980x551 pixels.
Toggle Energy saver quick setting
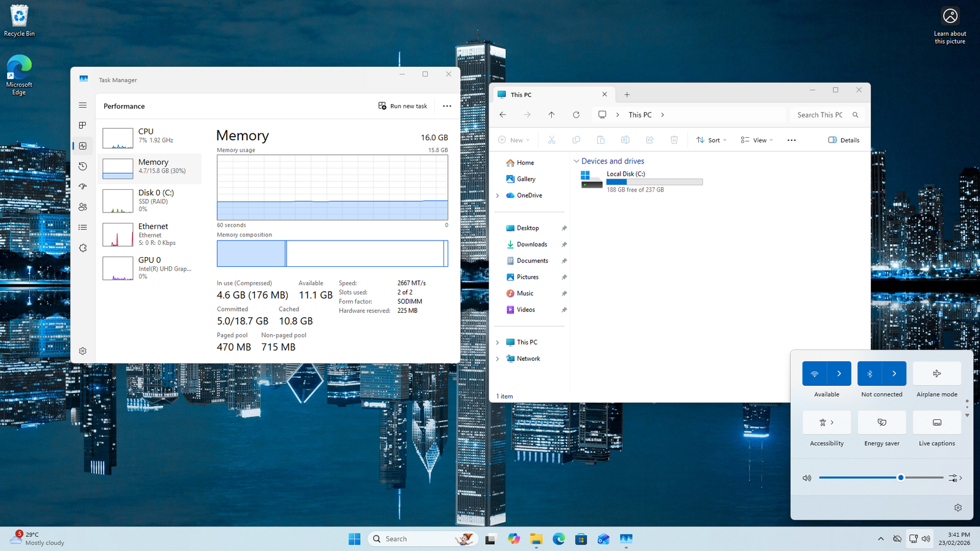881,422
